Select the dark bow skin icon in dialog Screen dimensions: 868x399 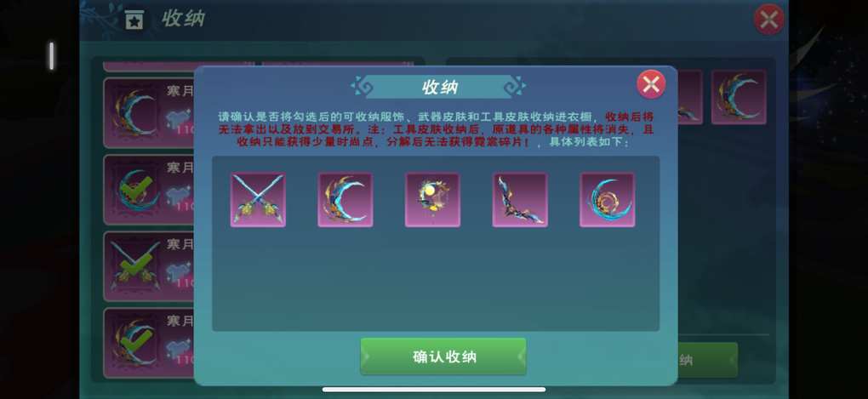tap(520, 200)
